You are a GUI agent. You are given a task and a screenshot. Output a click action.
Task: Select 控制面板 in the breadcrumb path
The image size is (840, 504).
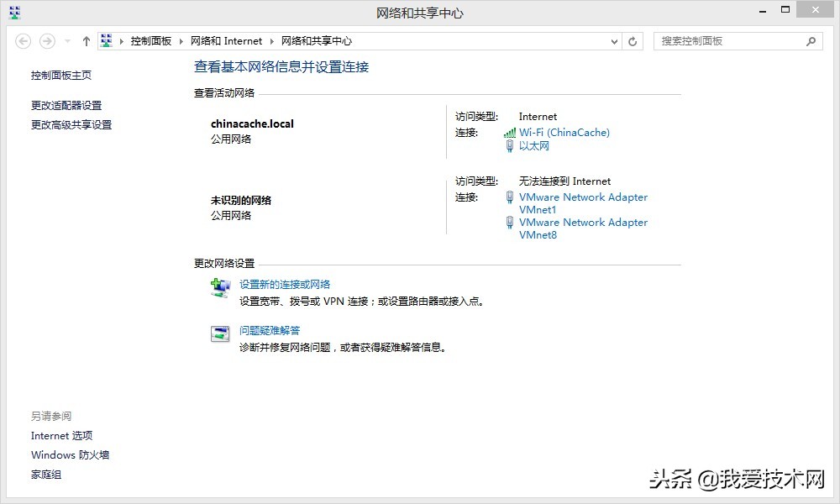[152, 39]
